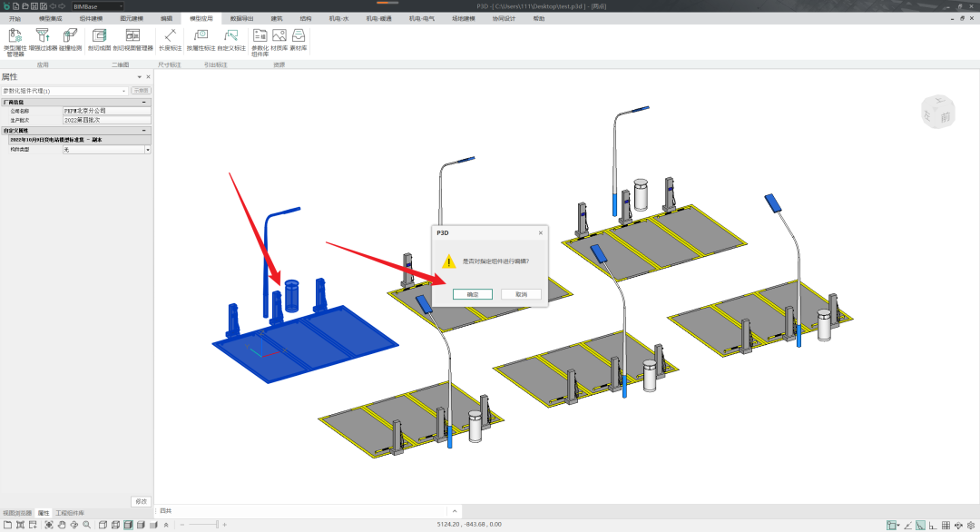Open the 构件类型 dropdown
980x532 pixels.
coord(147,150)
